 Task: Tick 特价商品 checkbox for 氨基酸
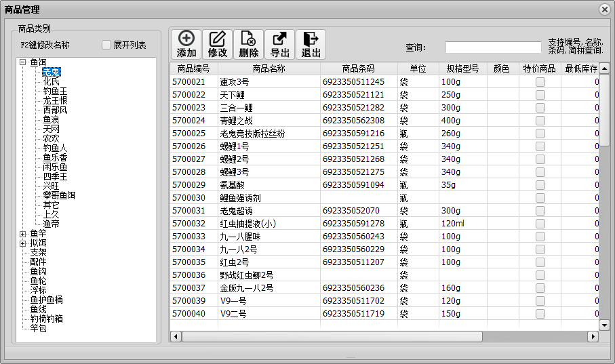540,185
